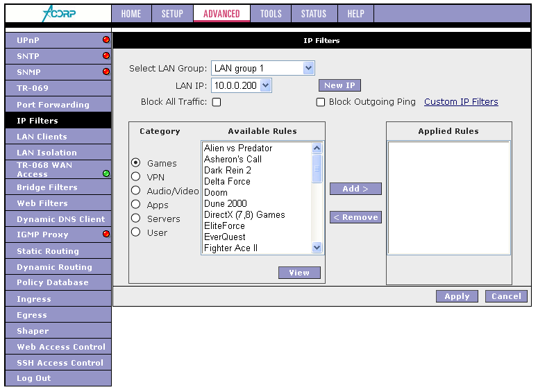Open LAN Isolation page

pyautogui.click(x=58, y=152)
